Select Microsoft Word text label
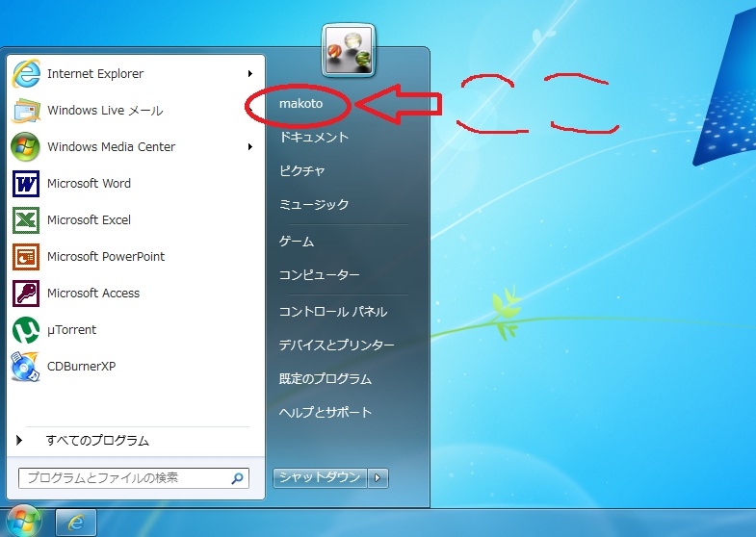 [90, 184]
